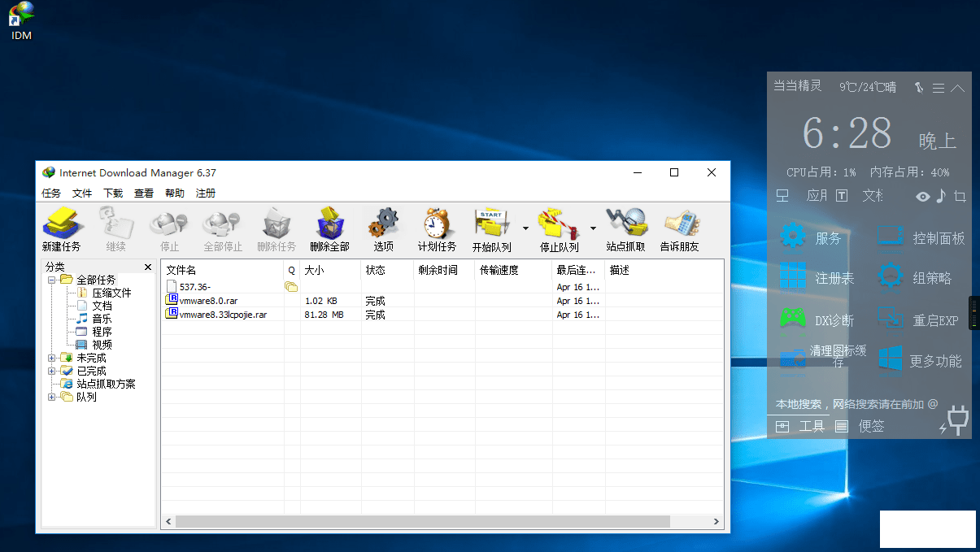Click the 重启EXP icon in widget

tap(891, 319)
